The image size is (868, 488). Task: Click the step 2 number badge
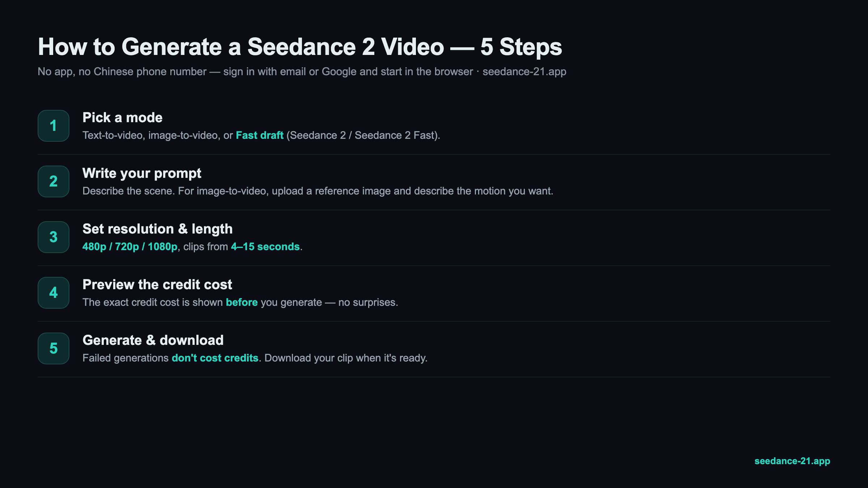point(54,181)
